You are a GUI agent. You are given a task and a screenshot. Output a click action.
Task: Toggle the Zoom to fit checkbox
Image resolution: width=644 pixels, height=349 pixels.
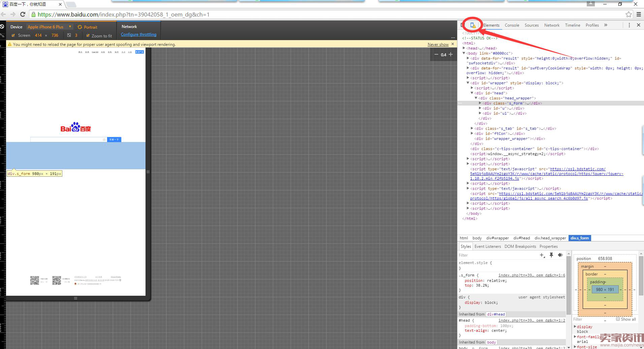point(88,35)
